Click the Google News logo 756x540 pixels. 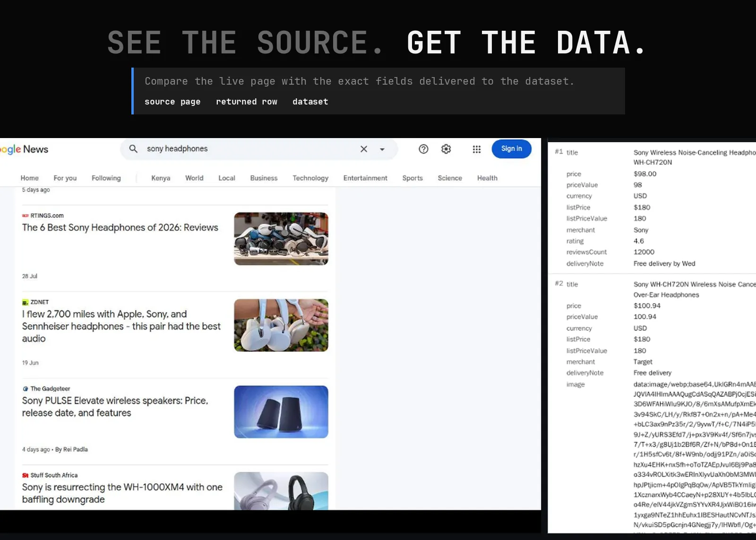point(24,149)
